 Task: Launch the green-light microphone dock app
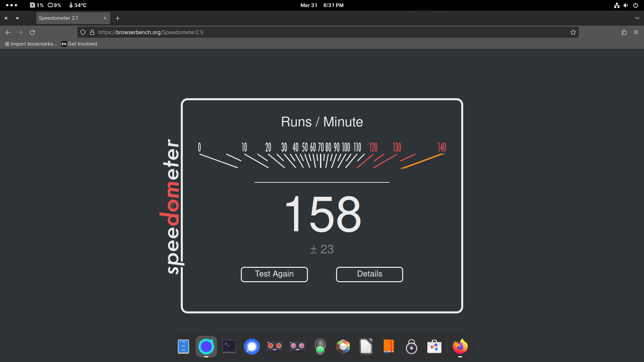click(x=320, y=347)
